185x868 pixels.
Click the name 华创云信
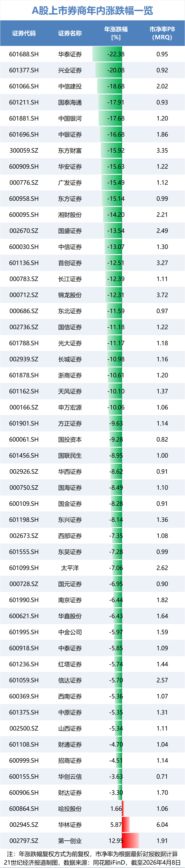(70, 777)
